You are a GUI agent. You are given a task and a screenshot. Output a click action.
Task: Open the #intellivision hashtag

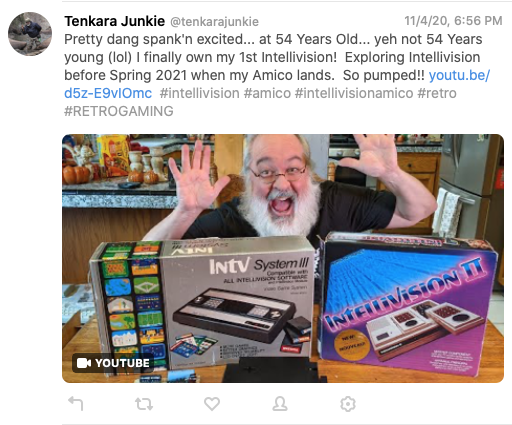click(x=199, y=93)
